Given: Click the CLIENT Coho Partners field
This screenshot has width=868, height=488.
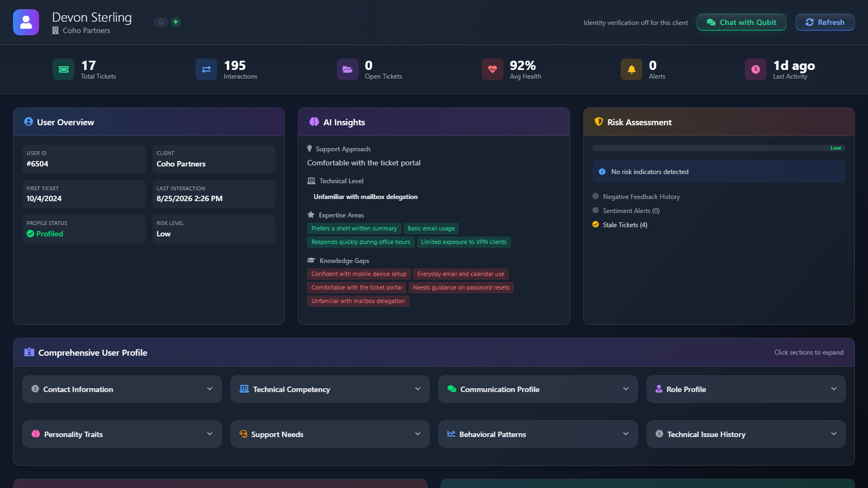Looking at the screenshot, I should click(214, 159).
